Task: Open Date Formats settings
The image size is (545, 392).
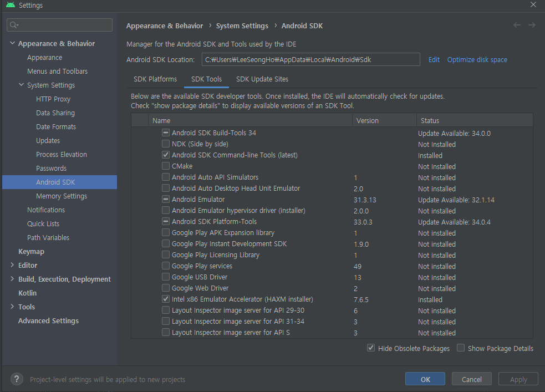Action: [x=56, y=127]
